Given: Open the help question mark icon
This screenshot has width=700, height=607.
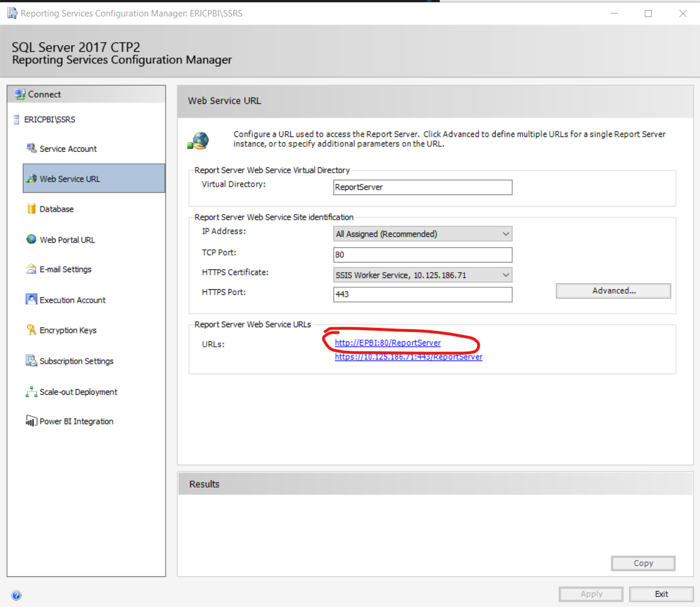Looking at the screenshot, I should point(16,595).
